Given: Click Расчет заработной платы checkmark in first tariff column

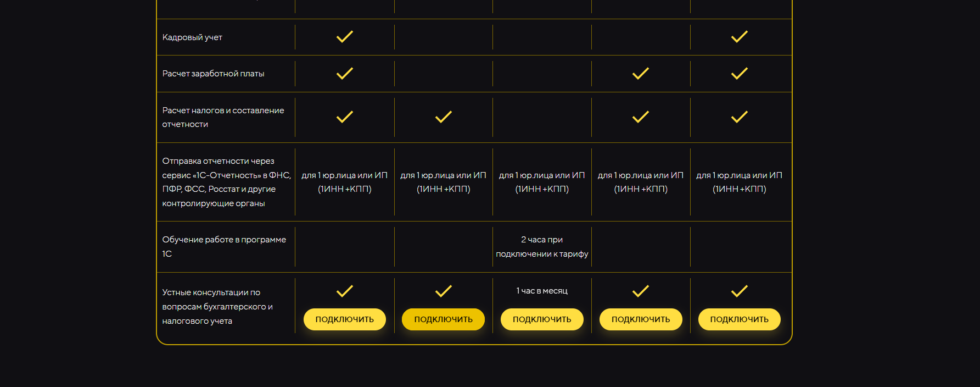Looking at the screenshot, I should coord(344,74).
